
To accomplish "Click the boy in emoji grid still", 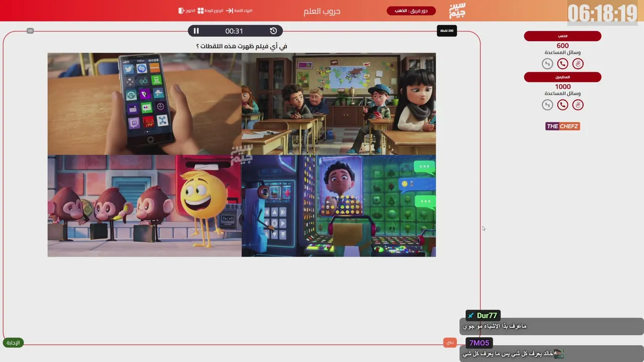I will pyautogui.click(x=339, y=206).
